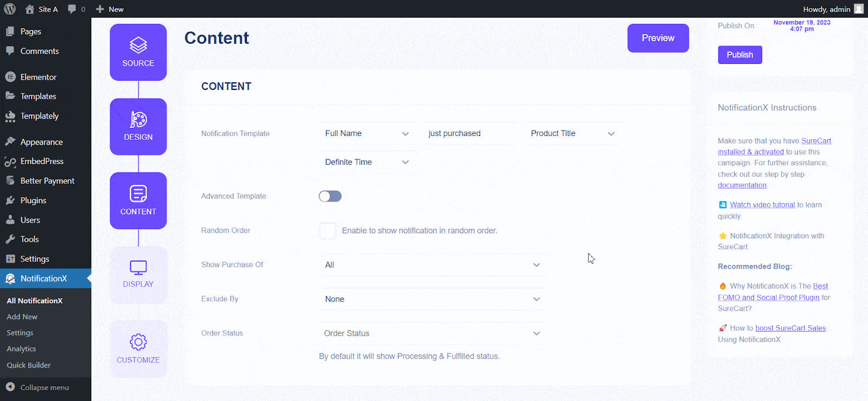
Task: Click the Better Payment icon
Action: 10,180
